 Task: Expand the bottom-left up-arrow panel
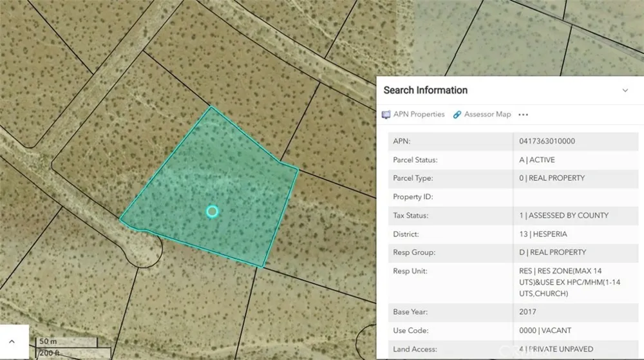tap(12, 341)
